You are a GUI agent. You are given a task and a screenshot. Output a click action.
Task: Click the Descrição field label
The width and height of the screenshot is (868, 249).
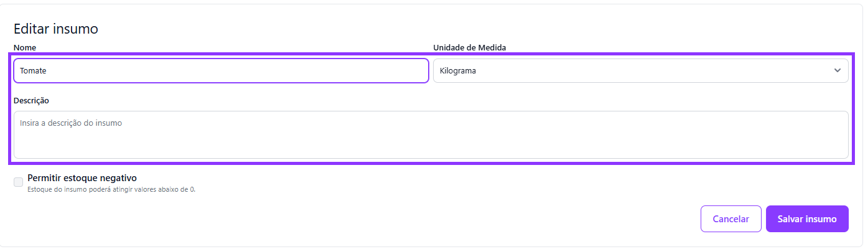31,100
